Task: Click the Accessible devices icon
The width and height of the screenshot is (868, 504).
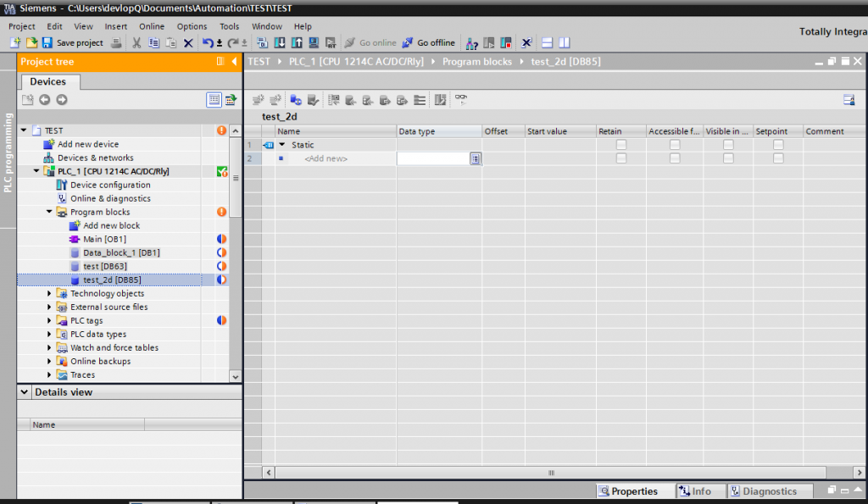Action: [x=471, y=42]
